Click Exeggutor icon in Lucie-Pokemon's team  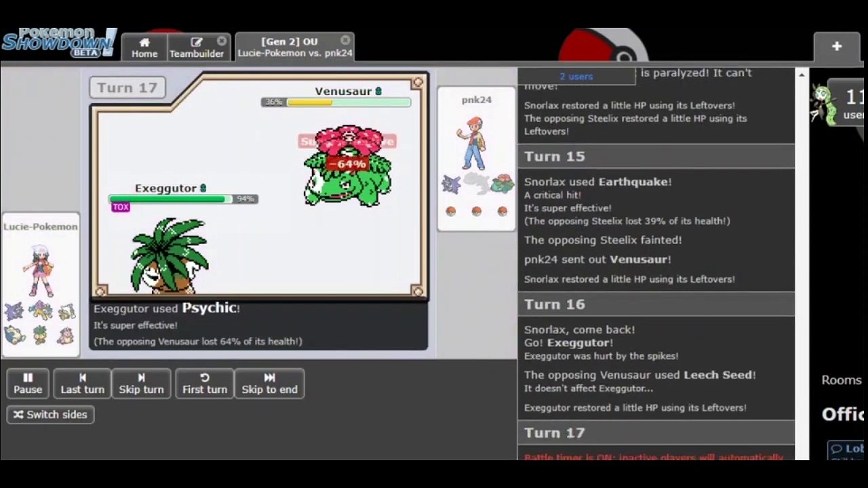[40, 335]
